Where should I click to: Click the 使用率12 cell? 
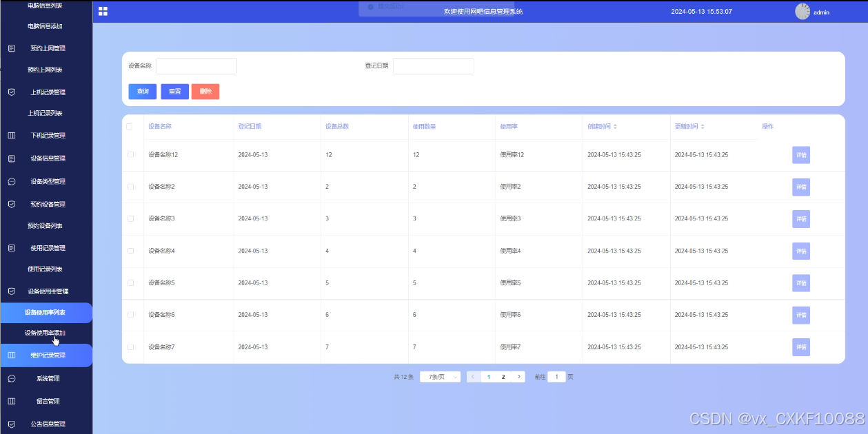pyautogui.click(x=512, y=155)
